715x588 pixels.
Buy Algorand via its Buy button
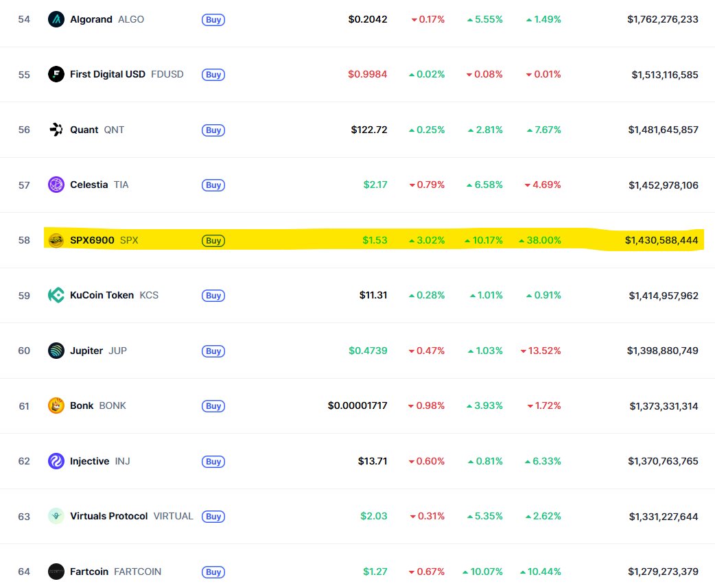pyautogui.click(x=213, y=20)
